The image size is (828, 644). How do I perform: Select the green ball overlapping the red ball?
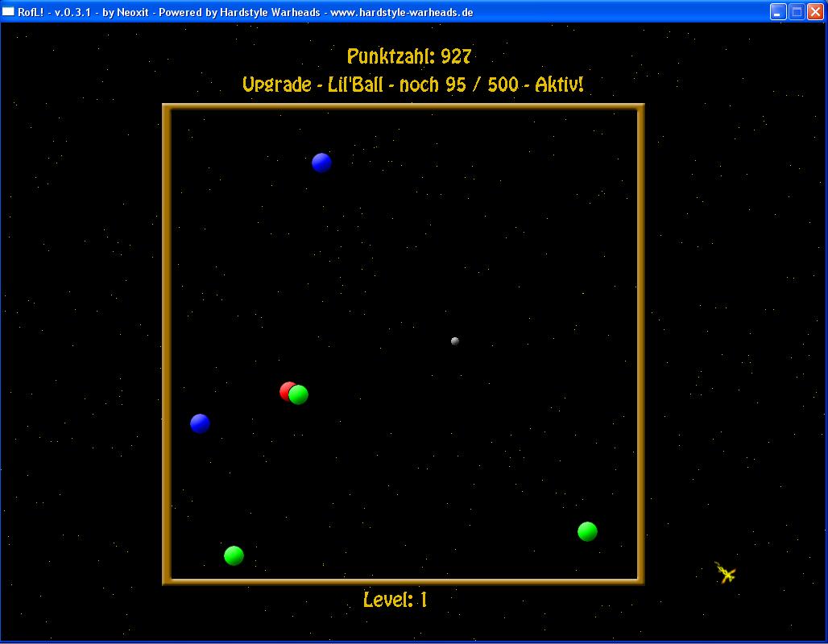coord(299,394)
